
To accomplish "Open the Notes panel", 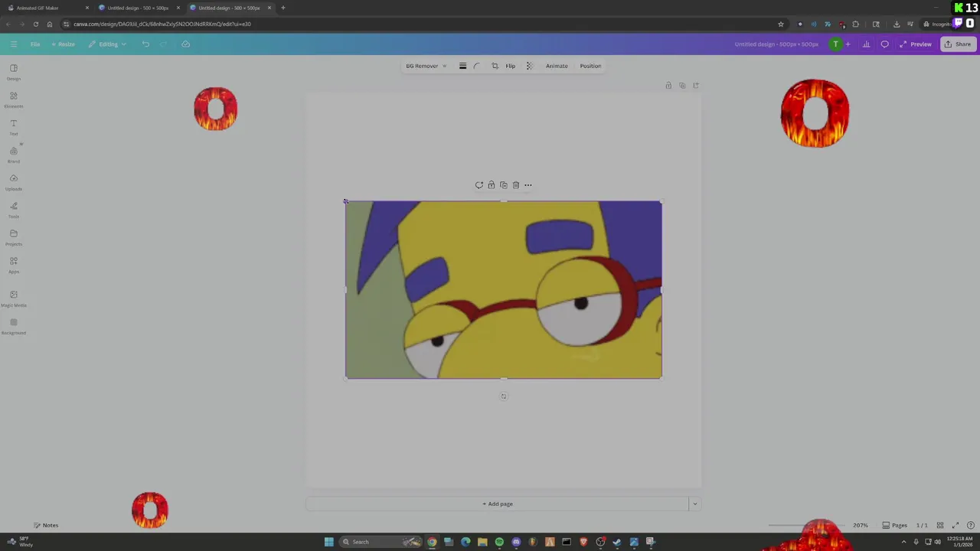I will [x=46, y=526].
